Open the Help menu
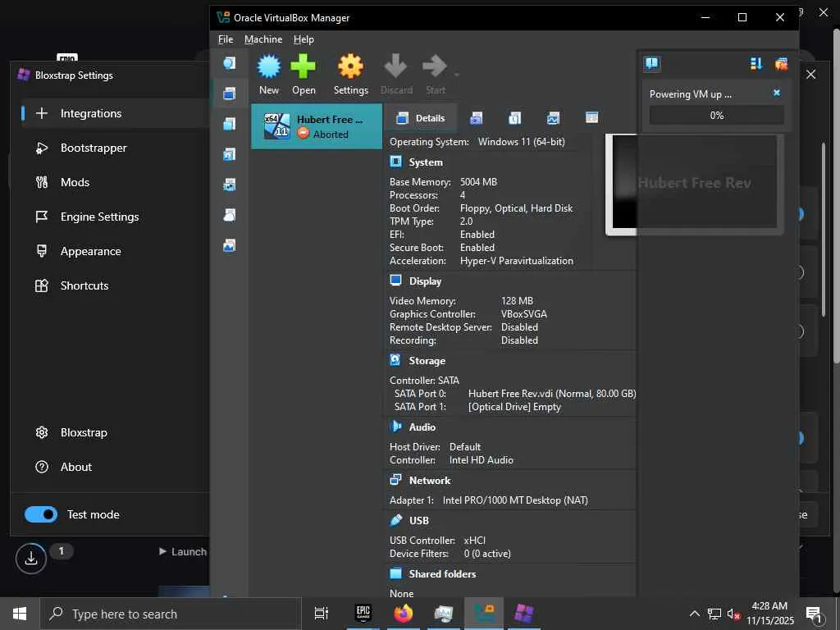 pyautogui.click(x=304, y=39)
